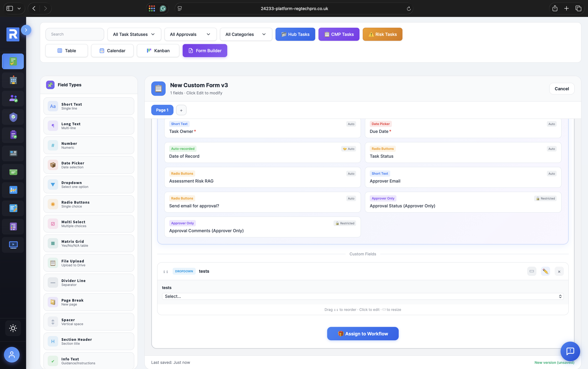588x369 pixels.
Task: Expand the sidebar with blue arrow button
Action: coord(26,30)
